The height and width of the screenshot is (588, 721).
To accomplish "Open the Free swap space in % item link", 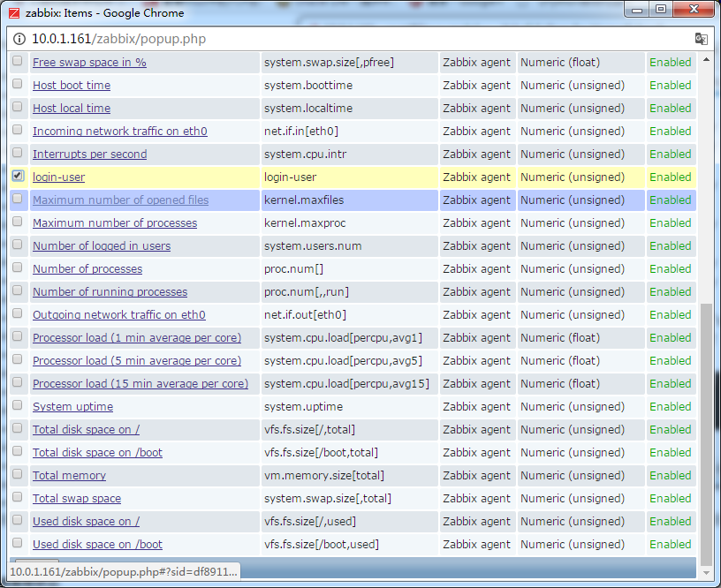I will click(89, 63).
